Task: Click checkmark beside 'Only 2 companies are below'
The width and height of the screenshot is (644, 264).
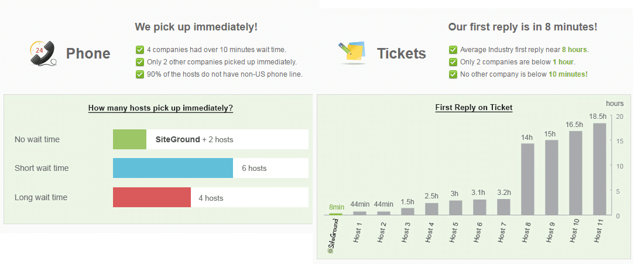Action: click(x=453, y=62)
